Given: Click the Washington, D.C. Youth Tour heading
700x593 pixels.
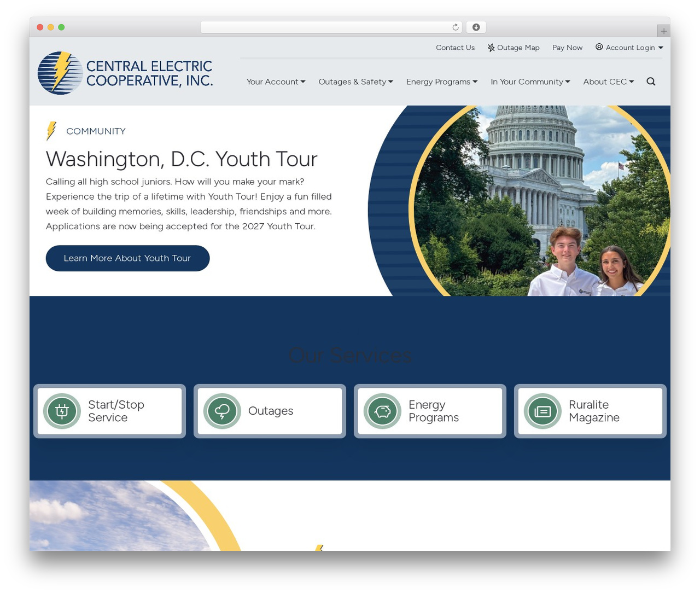Looking at the screenshot, I should tap(182, 159).
